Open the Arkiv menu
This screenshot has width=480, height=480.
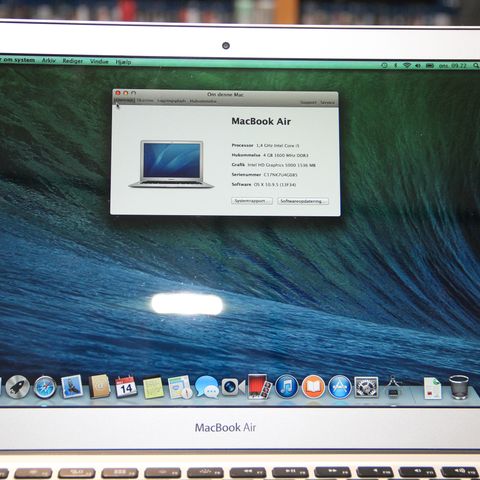49,60
